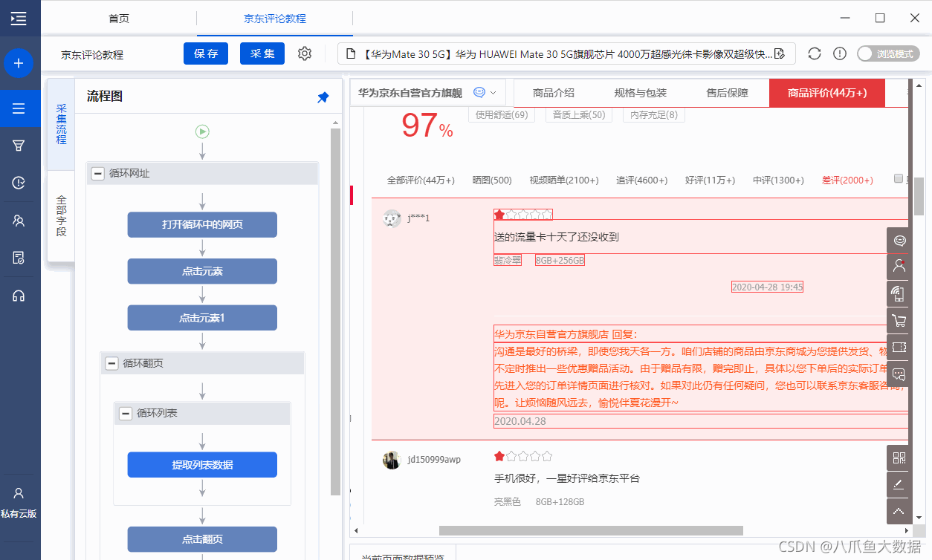
Task: Click the JD floating customer chat icon
Action: 899,240
